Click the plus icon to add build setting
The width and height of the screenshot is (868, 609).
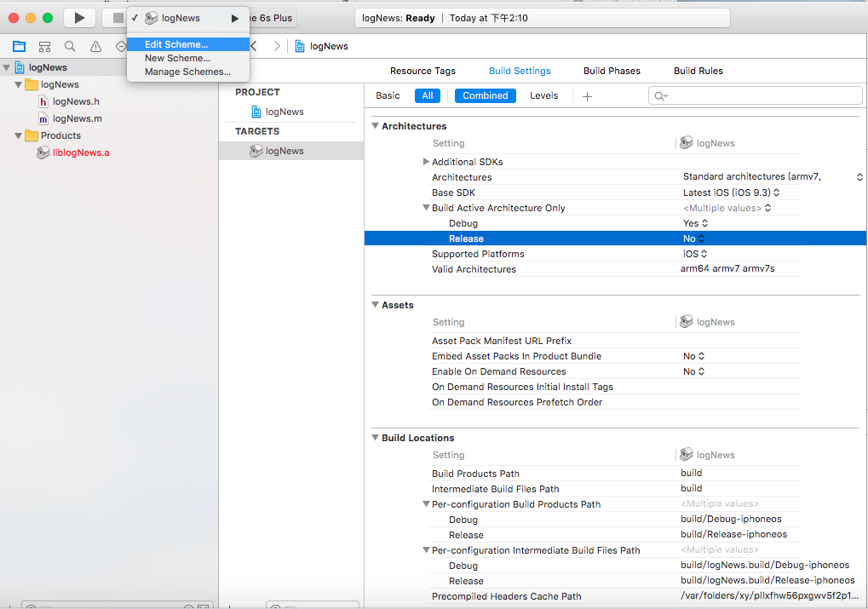click(x=588, y=96)
